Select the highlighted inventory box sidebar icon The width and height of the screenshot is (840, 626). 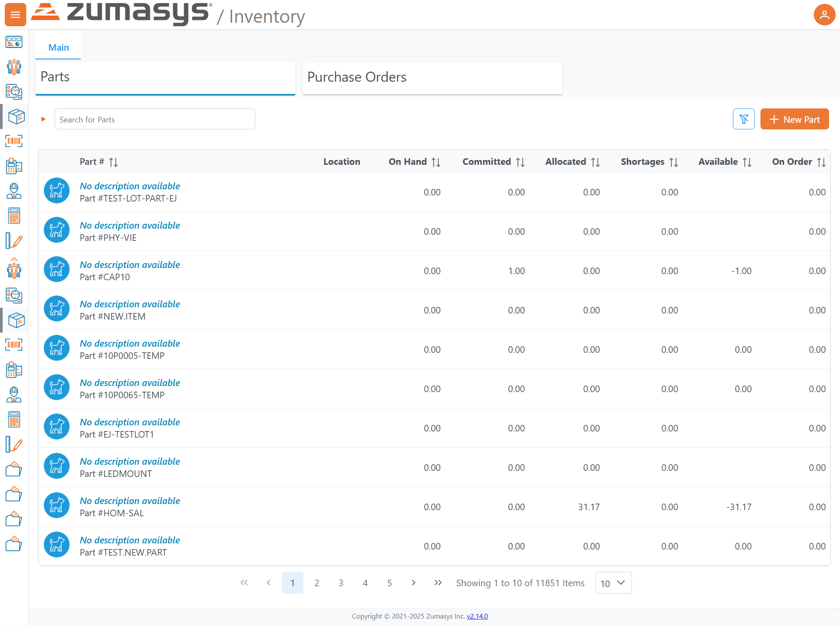pyautogui.click(x=16, y=117)
